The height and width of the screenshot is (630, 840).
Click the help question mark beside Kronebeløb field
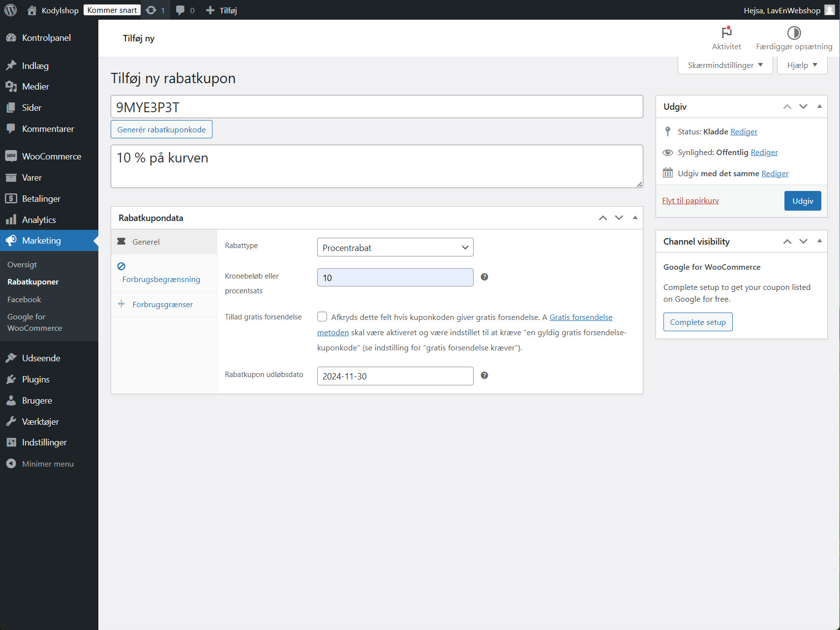(484, 277)
